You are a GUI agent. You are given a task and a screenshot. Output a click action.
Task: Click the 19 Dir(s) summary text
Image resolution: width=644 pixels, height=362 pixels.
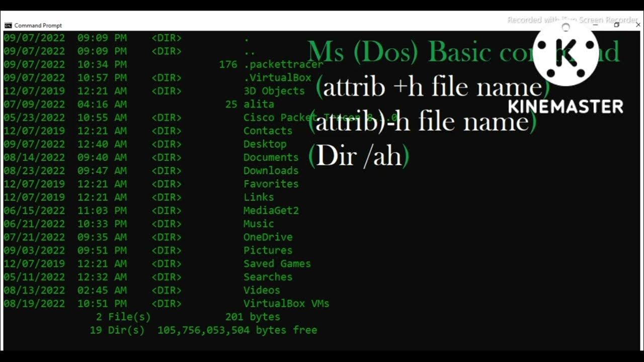coord(117,330)
